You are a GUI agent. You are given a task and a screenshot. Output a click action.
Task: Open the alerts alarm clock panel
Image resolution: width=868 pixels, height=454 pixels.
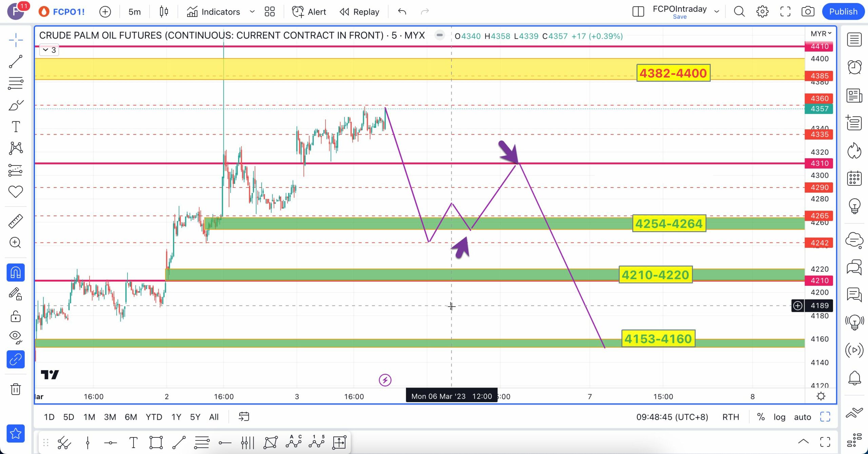854,67
